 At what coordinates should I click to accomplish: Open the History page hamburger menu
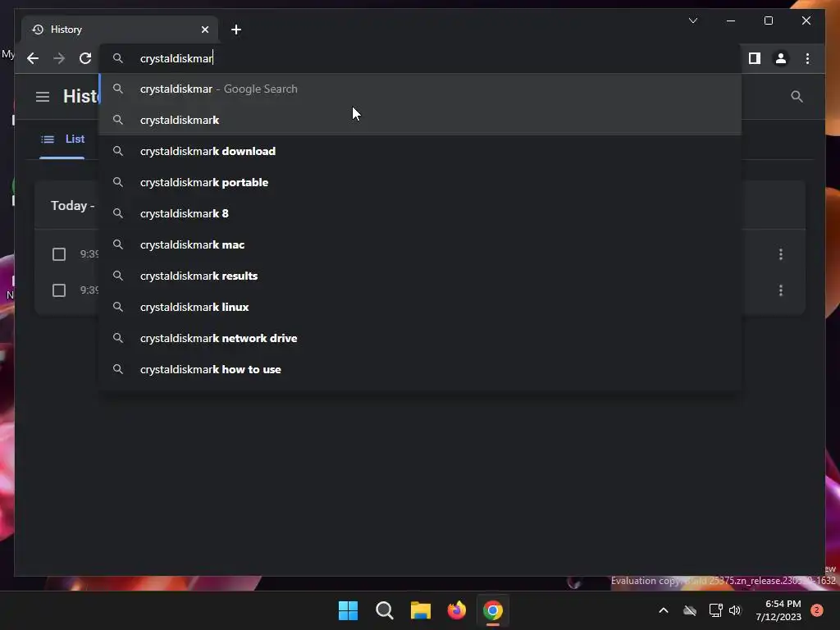43,97
